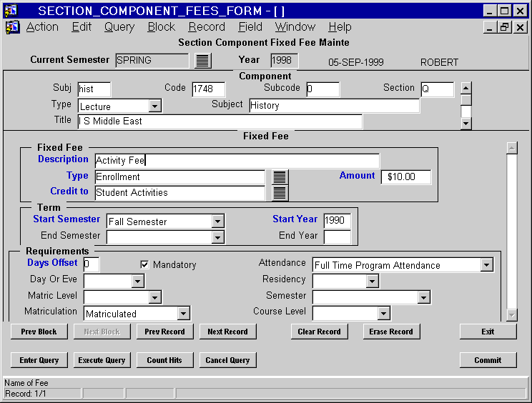Screen dimensions: 532x403
Task: Click the Title field I S Middle East
Action: (x=220, y=121)
